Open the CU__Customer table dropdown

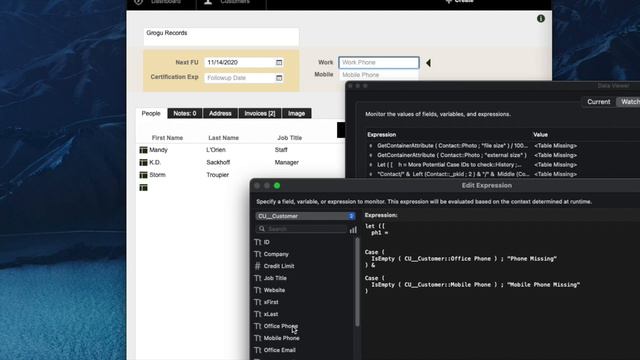click(x=305, y=216)
